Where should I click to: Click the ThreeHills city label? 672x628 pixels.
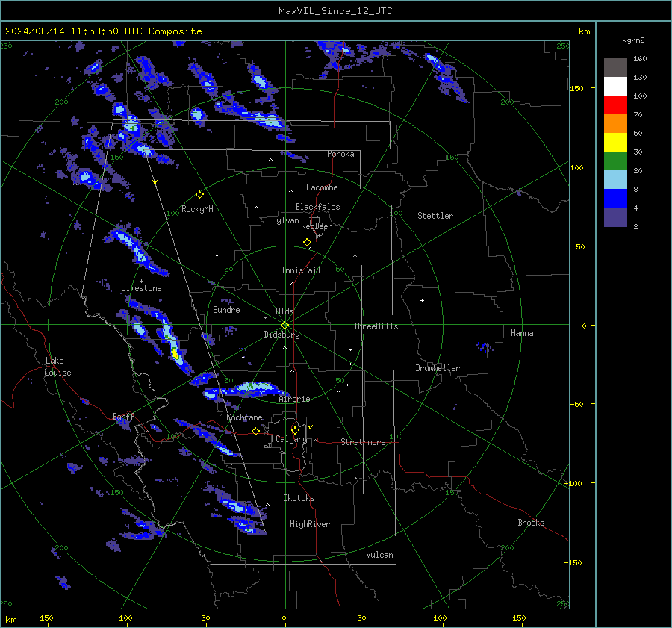pyautogui.click(x=376, y=326)
